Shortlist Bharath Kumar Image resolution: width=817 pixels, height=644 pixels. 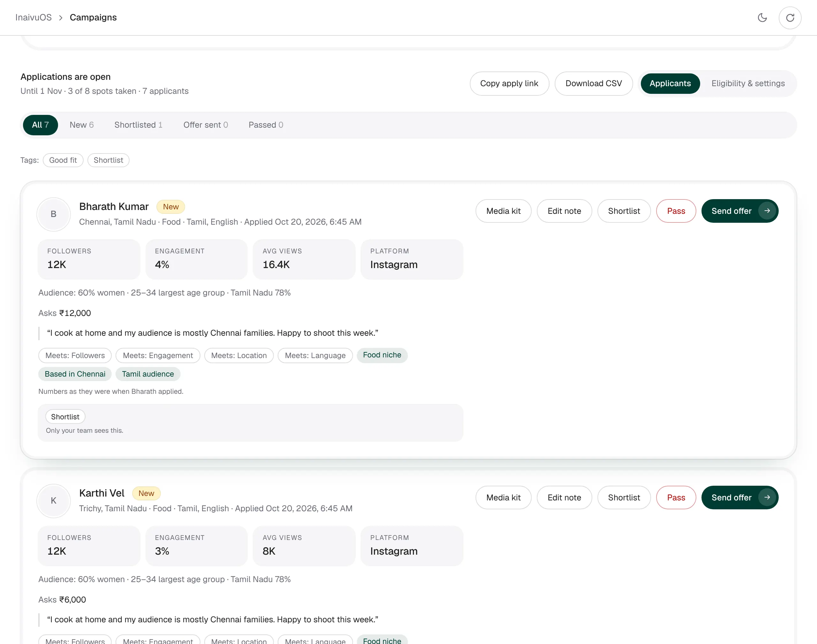click(x=624, y=211)
